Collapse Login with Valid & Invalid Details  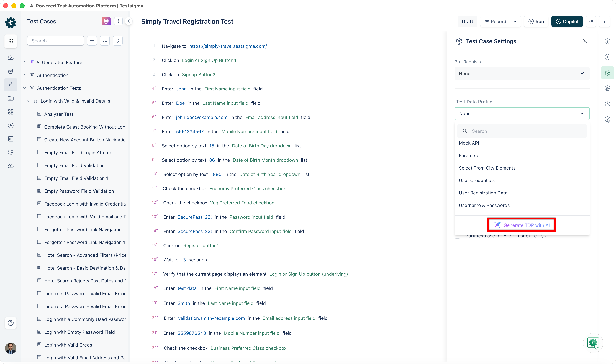28,101
